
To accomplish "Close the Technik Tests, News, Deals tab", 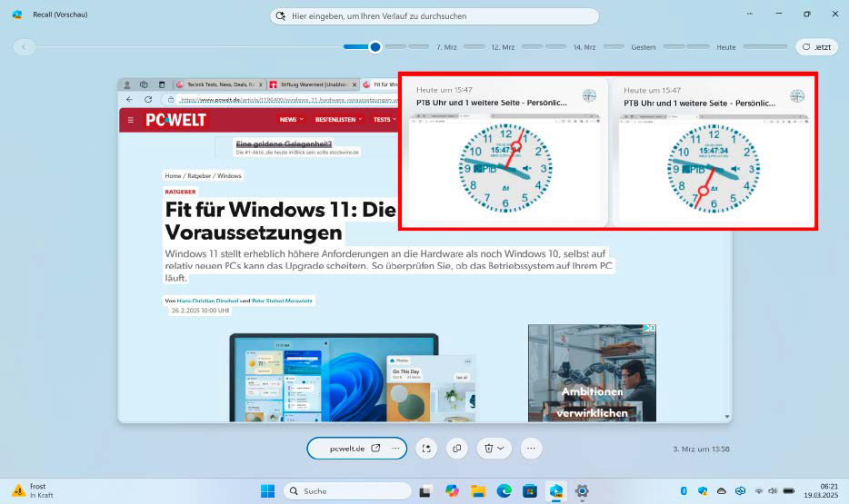I will pos(261,84).
